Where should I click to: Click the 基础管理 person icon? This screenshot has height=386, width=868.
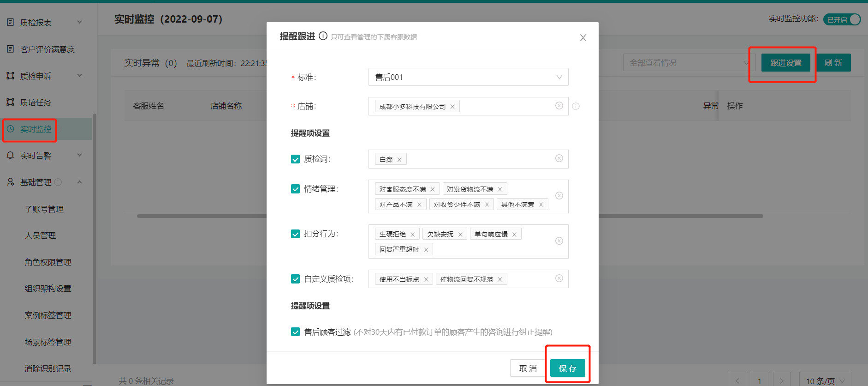point(11,182)
